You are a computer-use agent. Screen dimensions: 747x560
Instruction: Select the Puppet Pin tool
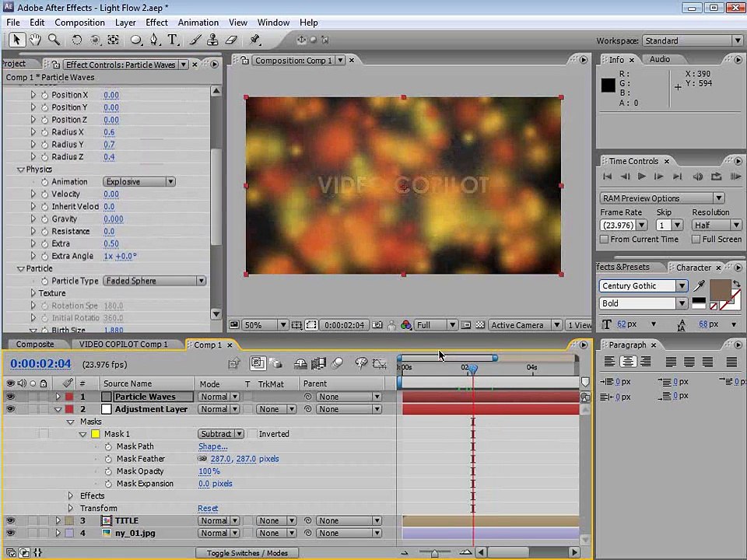(x=255, y=40)
